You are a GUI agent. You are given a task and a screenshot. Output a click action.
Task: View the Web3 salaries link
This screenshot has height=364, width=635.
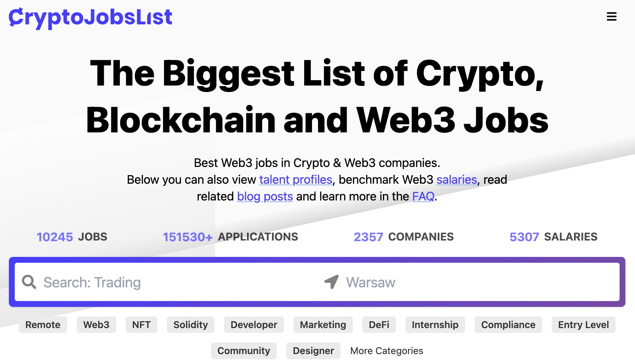(x=456, y=180)
